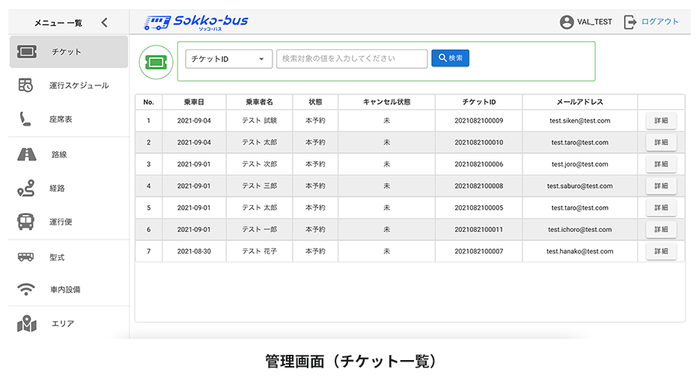This screenshot has width=700, height=378.
Task: Click email test.saburo@test.com
Action: [580, 186]
